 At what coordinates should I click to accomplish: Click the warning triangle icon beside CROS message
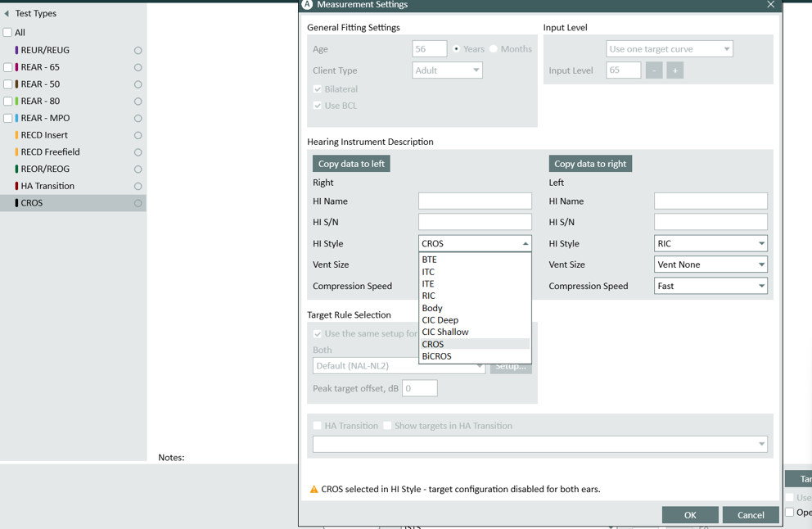click(314, 489)
